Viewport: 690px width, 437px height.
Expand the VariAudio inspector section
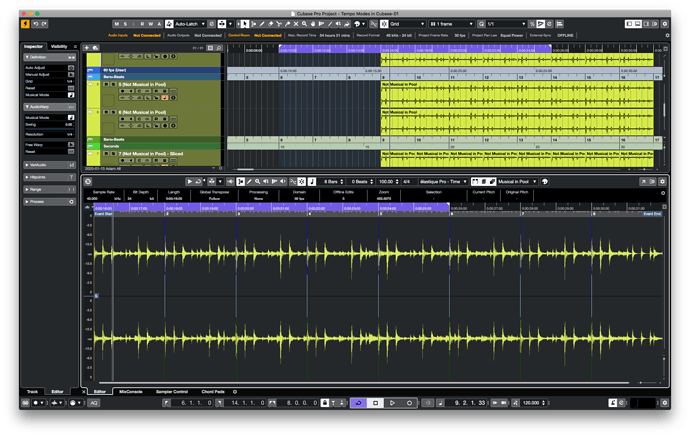[x=40, y=164]
